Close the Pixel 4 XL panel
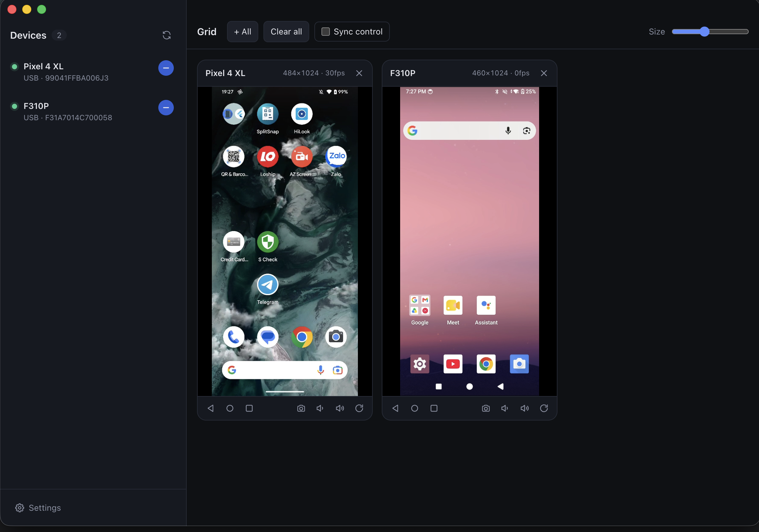This screenshot has height=532, width=759. pos(359,73)
